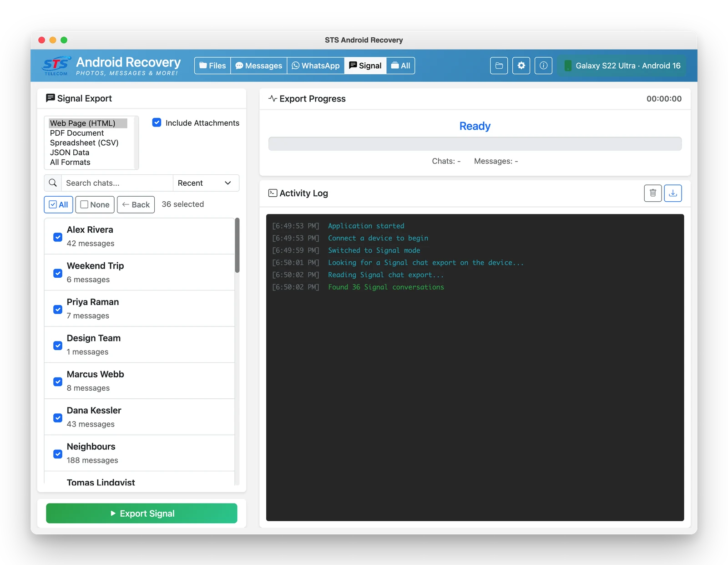This screenshot has height=565, width=728.
Task: Click the 'Messages: -' counter
Action: [496, 161]
